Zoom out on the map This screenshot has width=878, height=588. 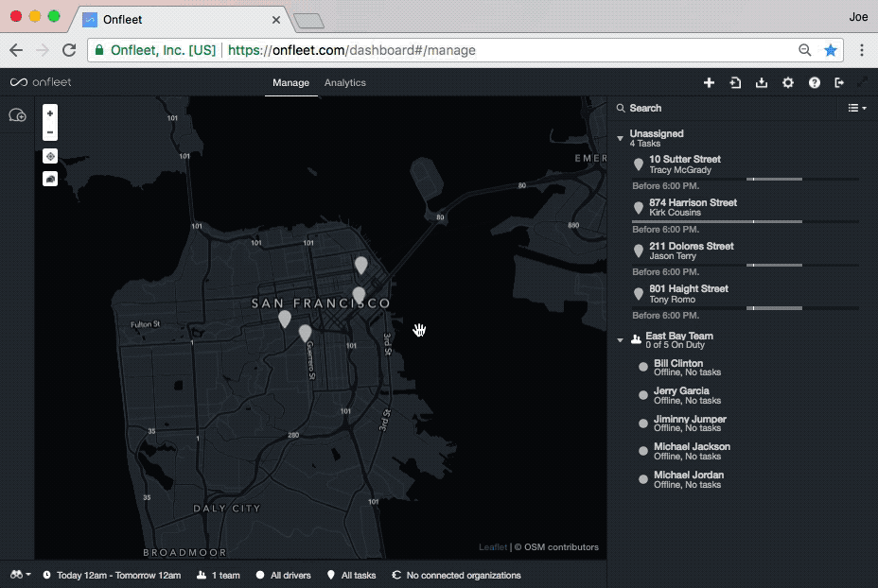click(50, 132)
